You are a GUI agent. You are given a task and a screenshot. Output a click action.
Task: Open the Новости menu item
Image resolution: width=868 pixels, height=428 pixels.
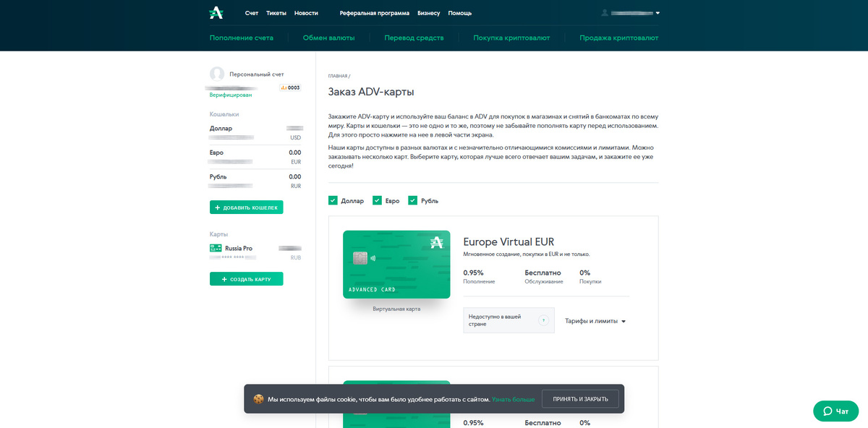click(306, 13)
